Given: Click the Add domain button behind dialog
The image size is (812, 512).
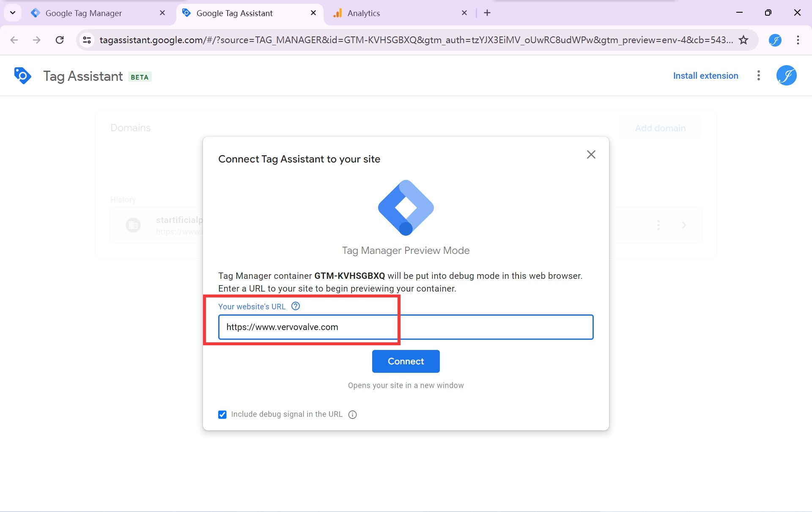Looking at the screenshot, I should (x=660, y=128).
